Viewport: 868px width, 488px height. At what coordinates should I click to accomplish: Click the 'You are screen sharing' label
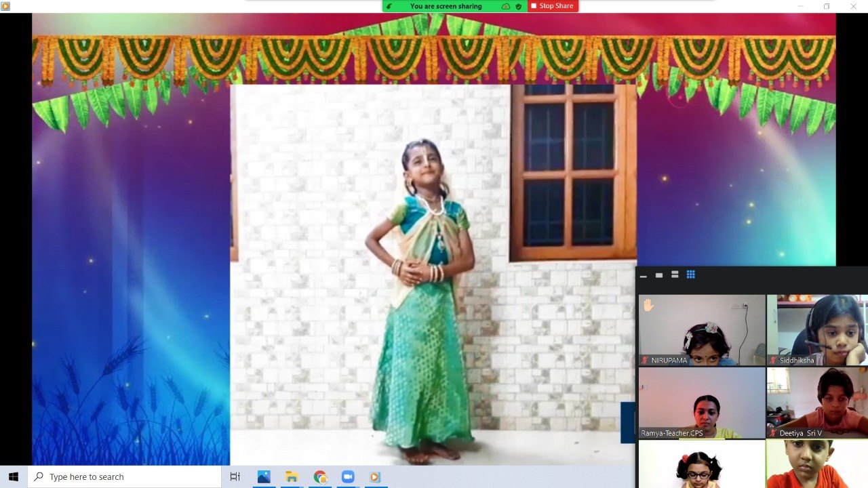446,6
